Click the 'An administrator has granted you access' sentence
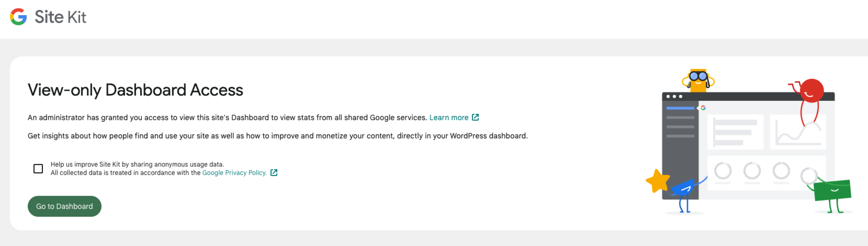Image resolution: width=868 pixels, height=246 pixels. point(227,118)
